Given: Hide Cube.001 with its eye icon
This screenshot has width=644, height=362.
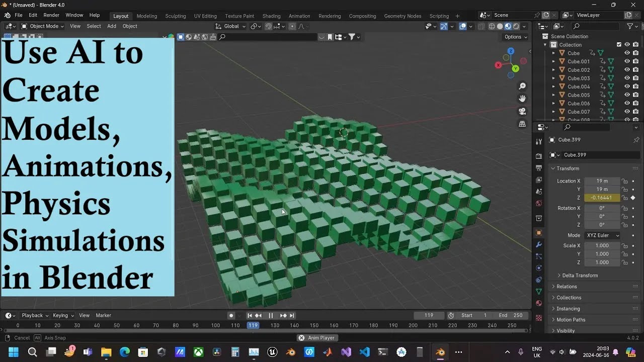Looking at the screenshot, I should click(x=627, y=61).
